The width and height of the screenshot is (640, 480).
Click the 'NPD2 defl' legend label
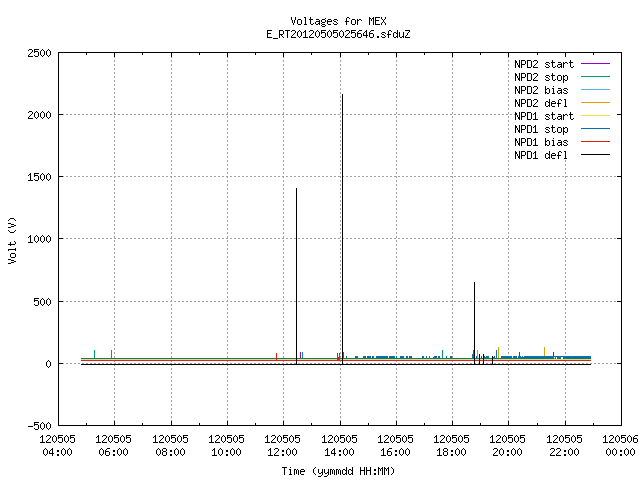click(x=541, y=103)
